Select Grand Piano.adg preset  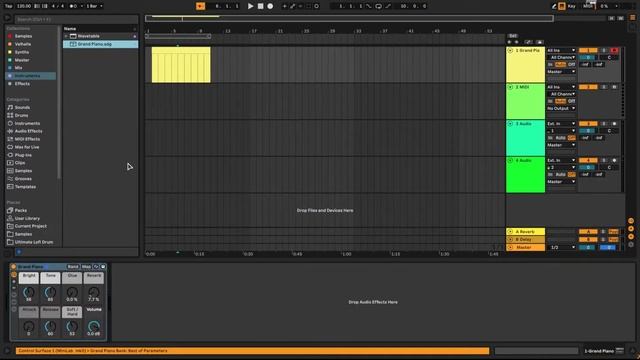point(100,44)
